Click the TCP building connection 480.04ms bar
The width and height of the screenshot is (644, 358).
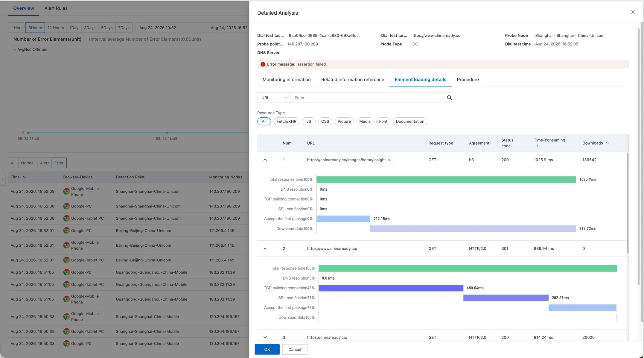pos(391,288)
